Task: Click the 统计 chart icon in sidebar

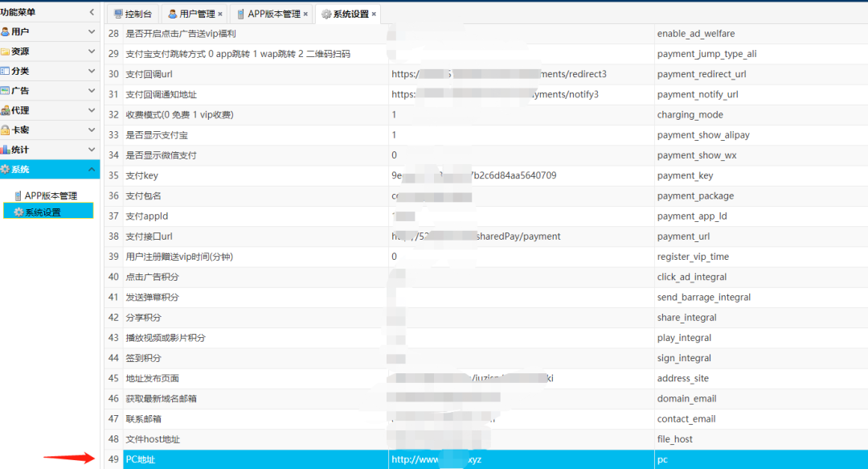Action: click(x=6, y=150)
